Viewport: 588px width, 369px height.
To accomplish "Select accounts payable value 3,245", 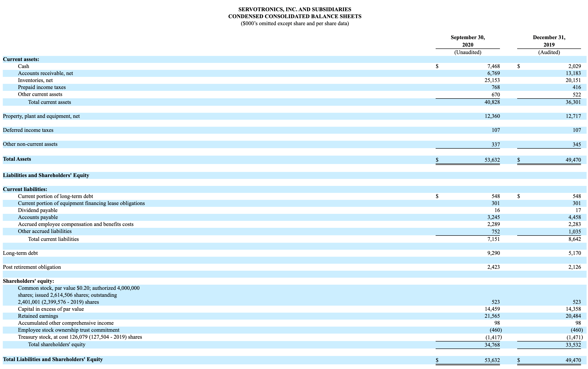I will tap(493, 217).
